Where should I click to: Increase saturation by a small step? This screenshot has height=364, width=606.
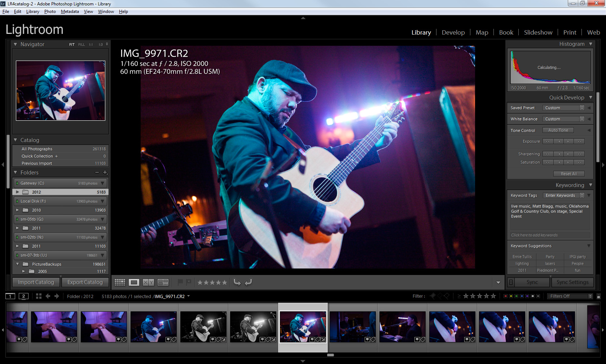tap(568, 162)
